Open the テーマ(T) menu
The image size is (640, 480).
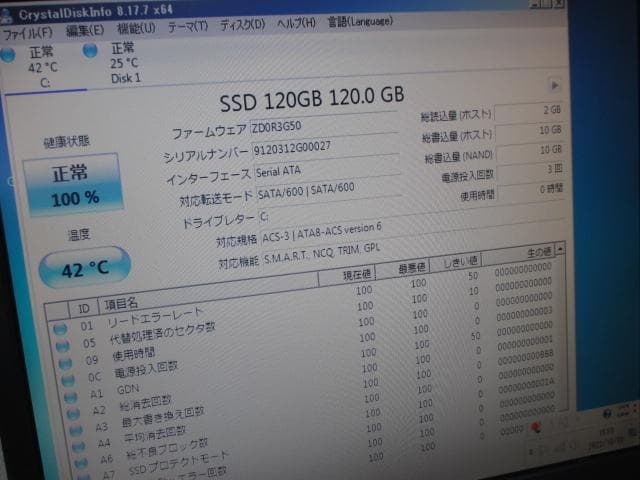tap(188, 27)
